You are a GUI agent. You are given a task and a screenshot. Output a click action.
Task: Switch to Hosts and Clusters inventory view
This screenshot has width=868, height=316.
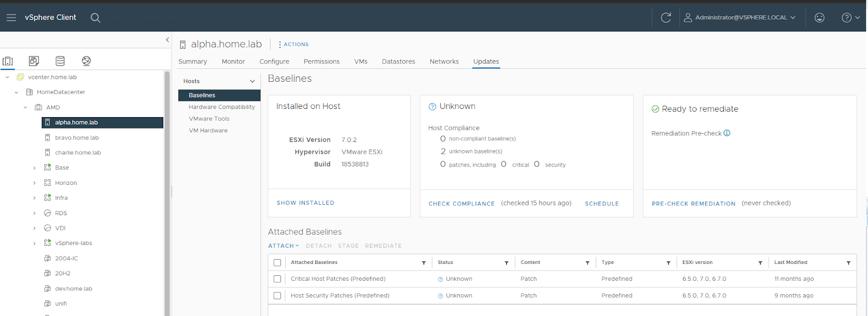click(8, 61)
